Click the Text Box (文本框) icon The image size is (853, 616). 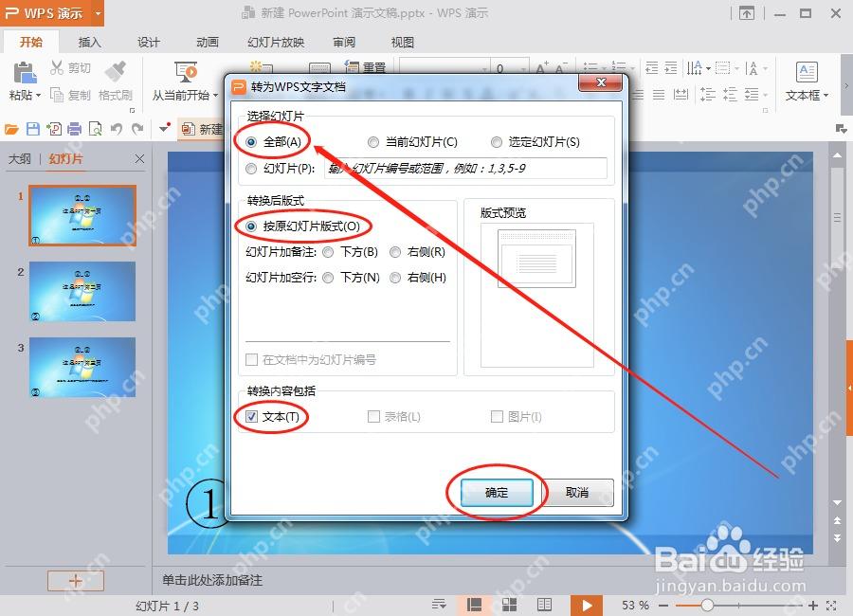[x=807, y=72]
